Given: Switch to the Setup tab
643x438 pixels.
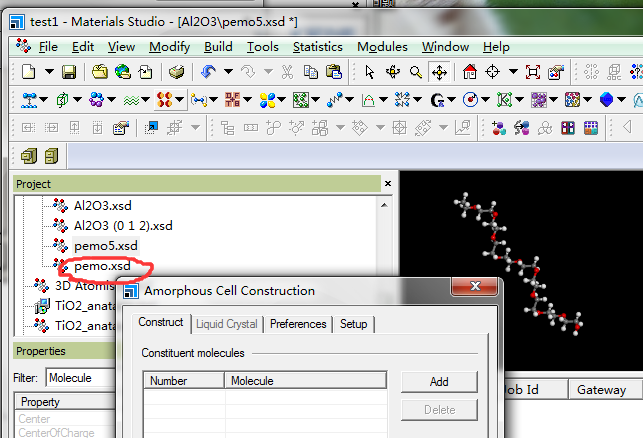Looking at the screenshot, I should pos(353,324).
